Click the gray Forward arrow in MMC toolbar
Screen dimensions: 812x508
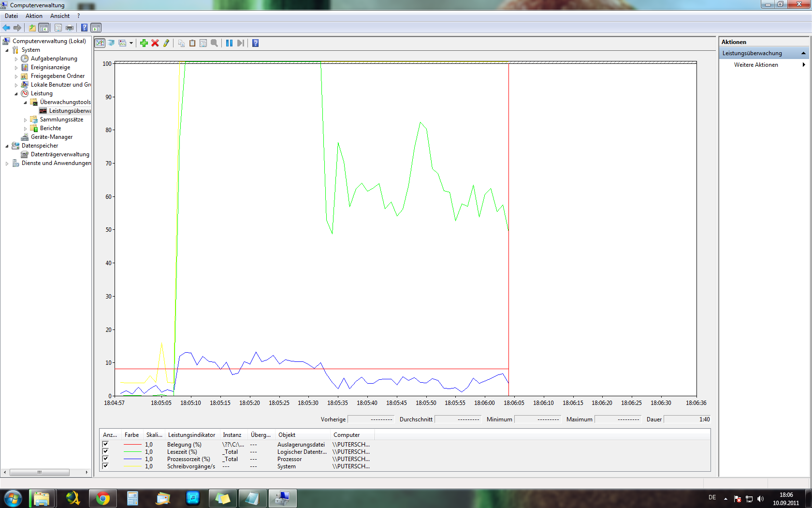click(17, 28)
